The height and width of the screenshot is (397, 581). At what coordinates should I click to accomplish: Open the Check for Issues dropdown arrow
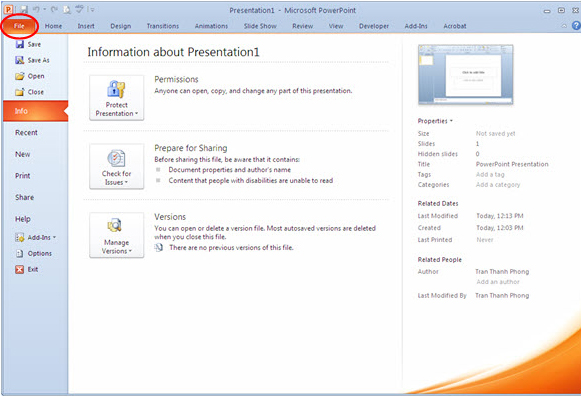coord(126,182)
